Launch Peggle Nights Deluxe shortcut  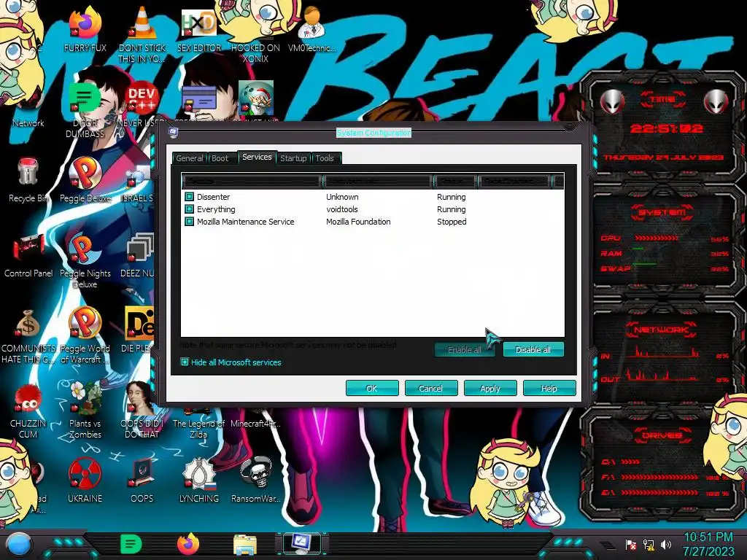point(85,262)
